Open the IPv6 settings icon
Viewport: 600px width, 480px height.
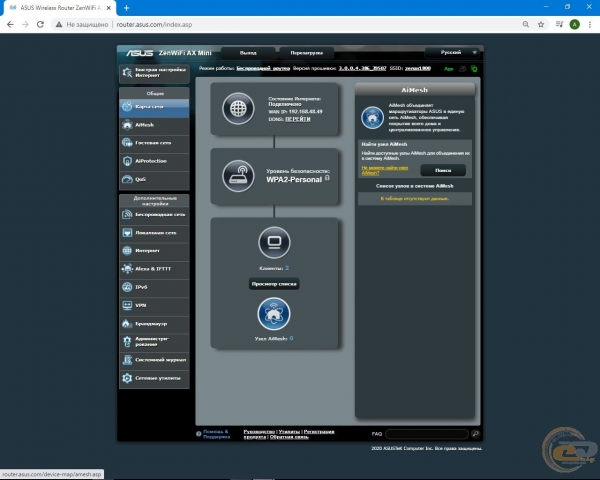127,287
